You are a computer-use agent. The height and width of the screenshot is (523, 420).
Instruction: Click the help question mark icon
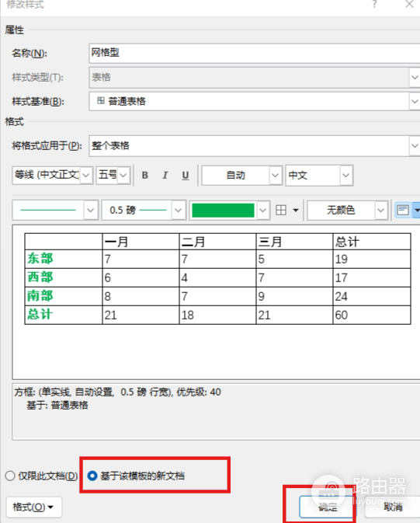coord(375,4)
